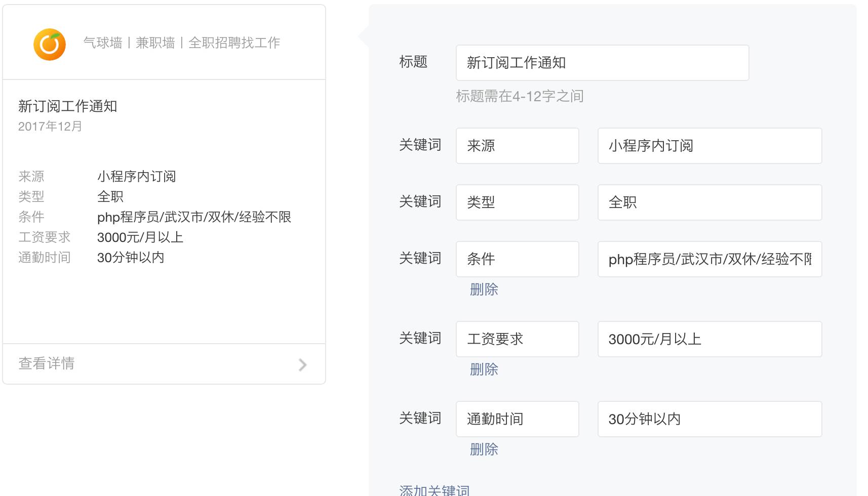Edit the 标题 title input field
This screenshot has width=868, height=496.
tap(602, 63)
